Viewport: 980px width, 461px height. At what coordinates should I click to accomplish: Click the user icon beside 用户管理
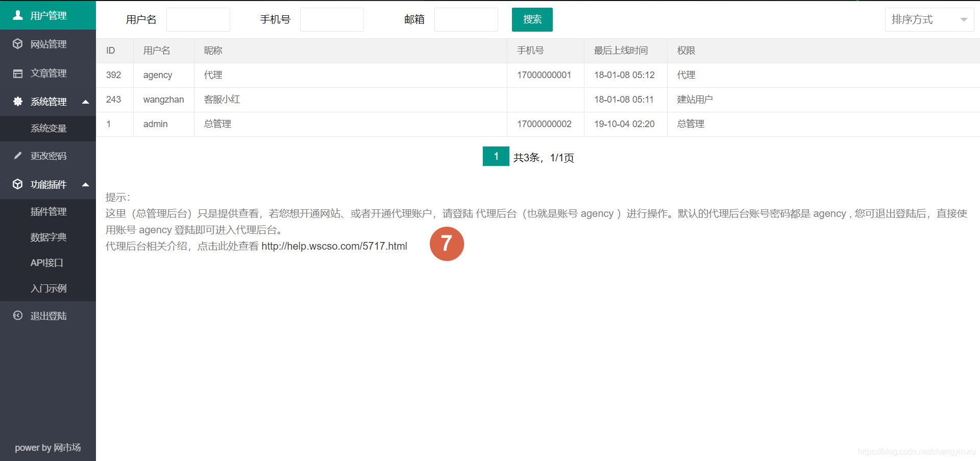(x=18, y=15)
